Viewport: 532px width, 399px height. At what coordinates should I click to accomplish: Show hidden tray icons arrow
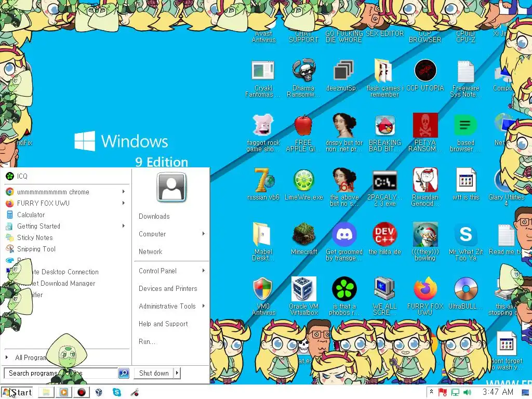tap(431, 392)
